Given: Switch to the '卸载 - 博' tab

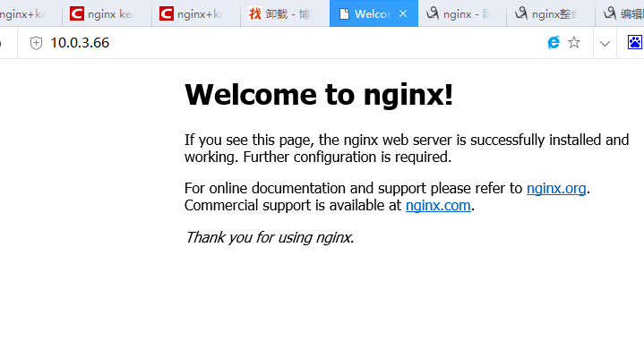Looking at the screenshot, I should 285,13.
